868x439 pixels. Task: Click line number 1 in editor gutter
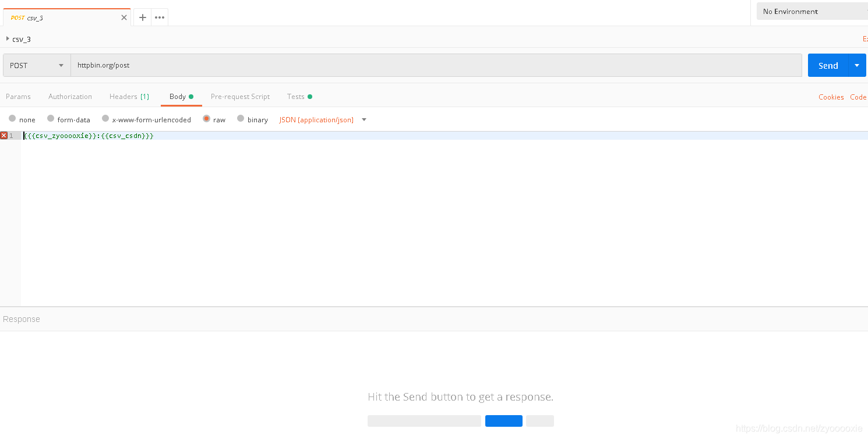point(11,136)
